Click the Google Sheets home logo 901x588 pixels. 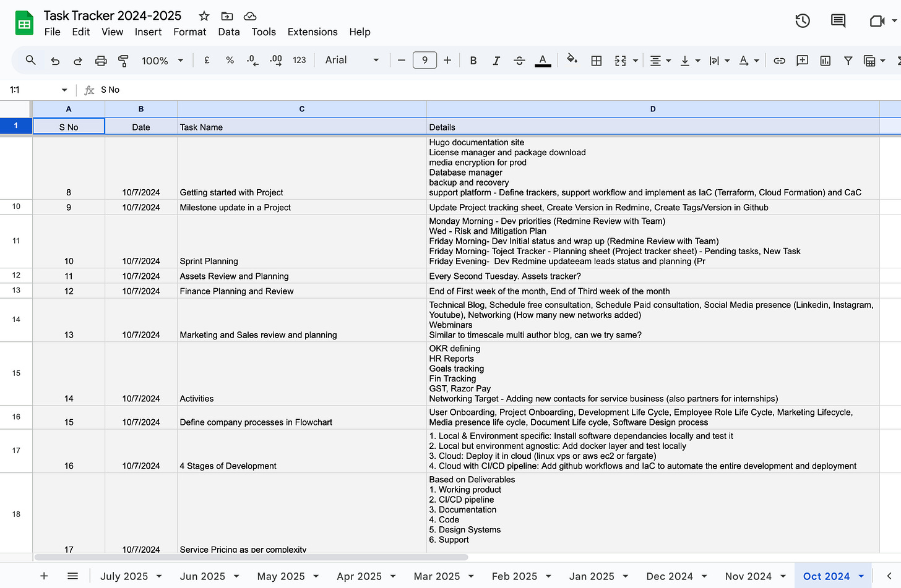point(24,23)
